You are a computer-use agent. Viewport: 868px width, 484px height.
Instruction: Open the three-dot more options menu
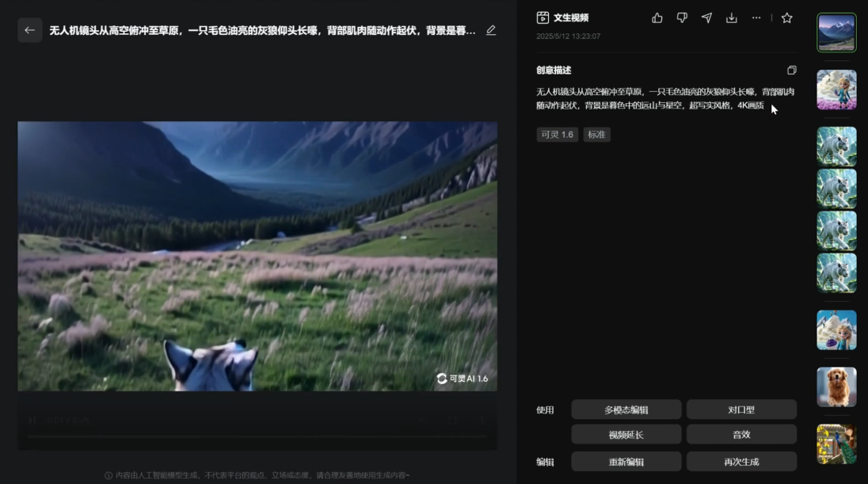tap(756, 17)
